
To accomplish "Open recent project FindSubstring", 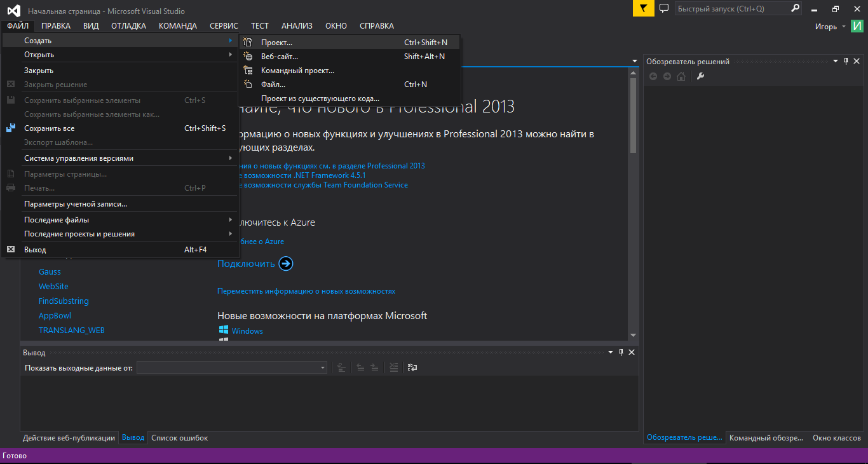I will 64,301.
